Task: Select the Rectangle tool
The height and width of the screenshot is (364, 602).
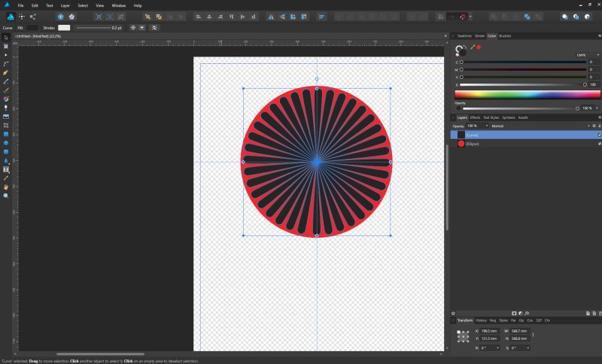Action: click(6, 135)
